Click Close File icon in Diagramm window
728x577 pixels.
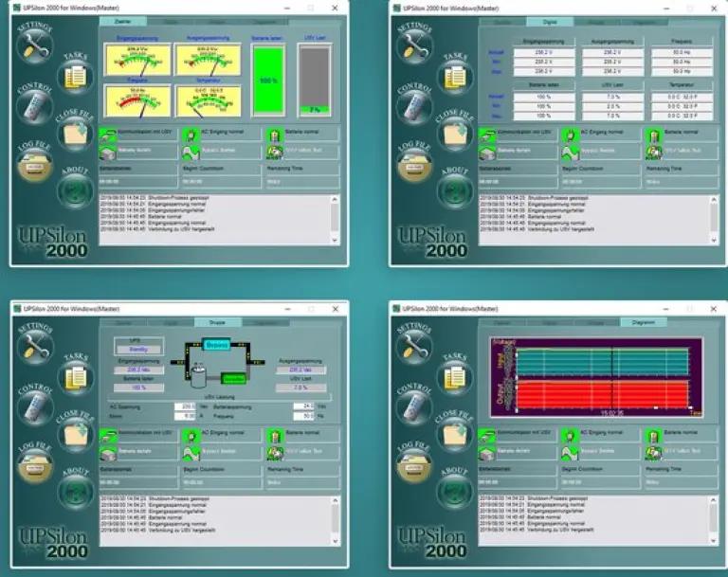click(455, 435)
